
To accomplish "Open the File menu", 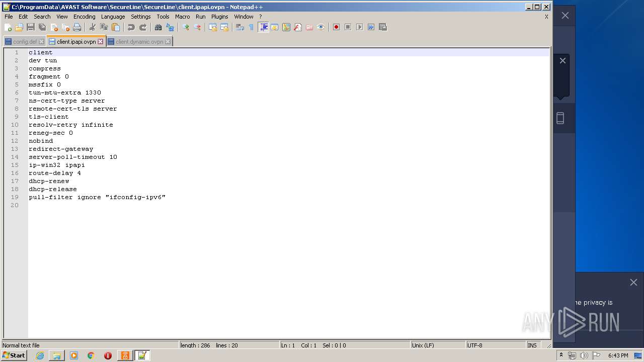I will (9, 17).
